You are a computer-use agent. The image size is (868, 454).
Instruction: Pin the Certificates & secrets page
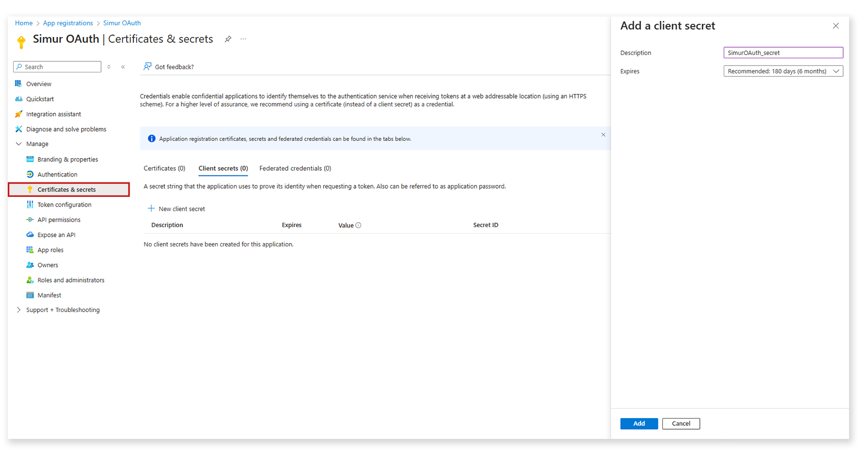tap(228, 39)
